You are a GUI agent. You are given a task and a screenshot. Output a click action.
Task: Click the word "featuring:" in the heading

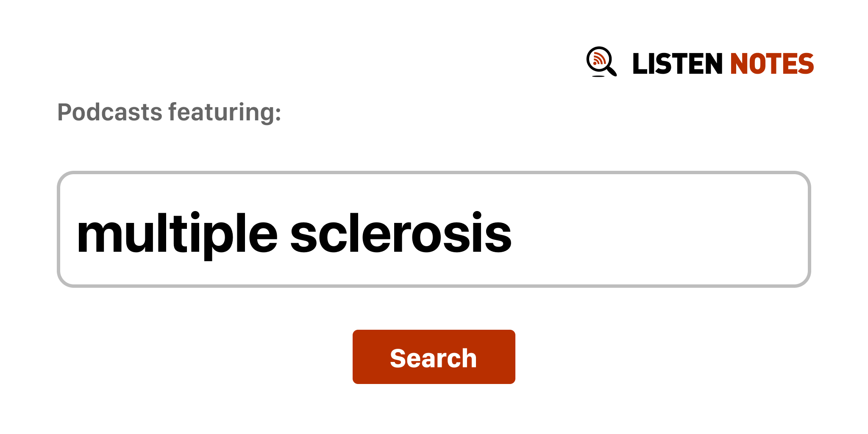(x=225, y=112)
